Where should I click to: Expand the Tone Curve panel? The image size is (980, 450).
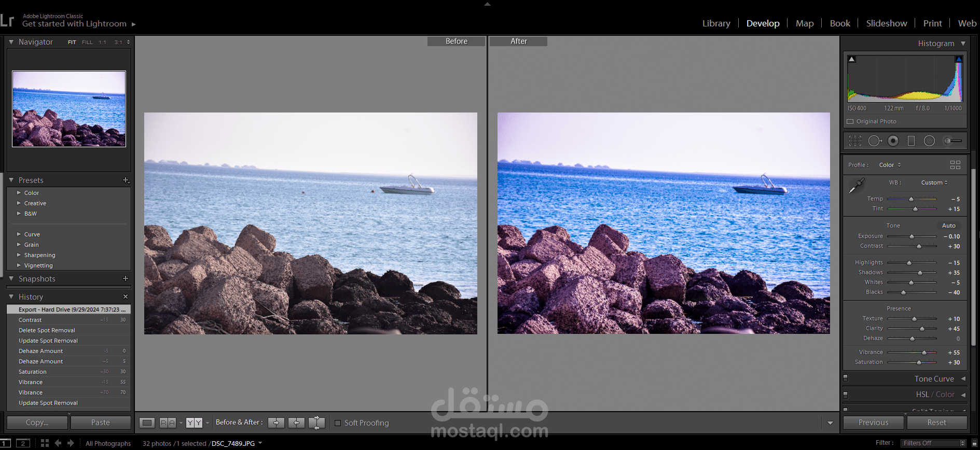(x=963, y=378)
